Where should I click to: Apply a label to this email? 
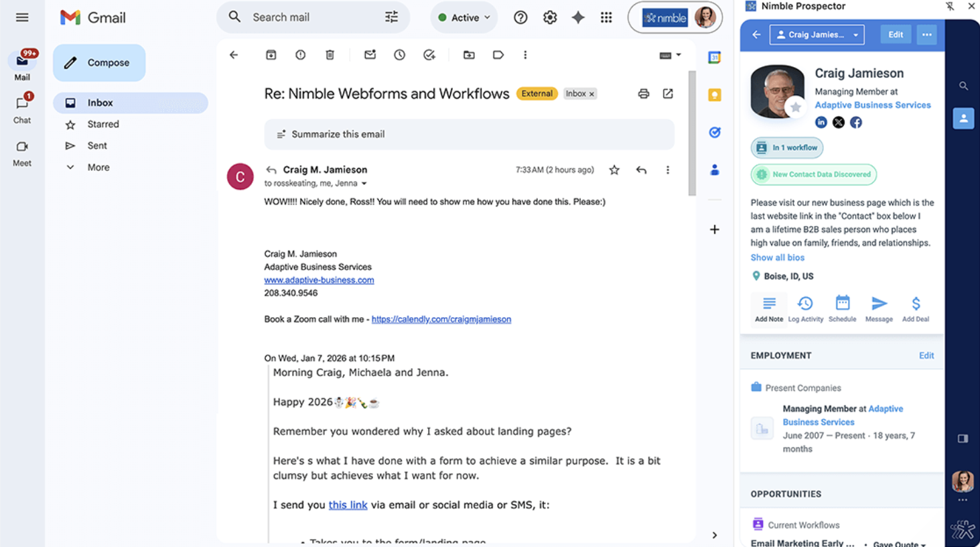pos(498,55)
